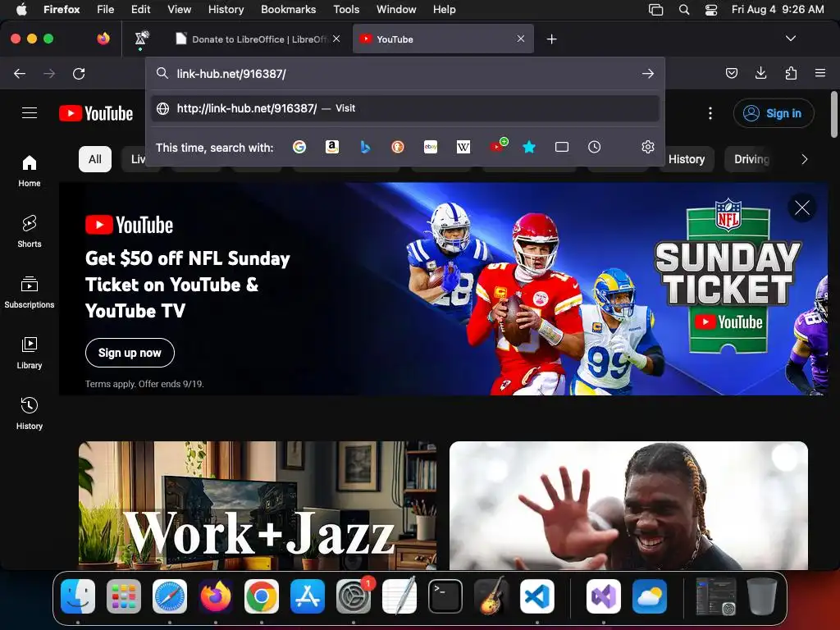The width and height of the screenshot is (840, 630).
Task: Search with Bing engine icon
Action: [365, 147]
